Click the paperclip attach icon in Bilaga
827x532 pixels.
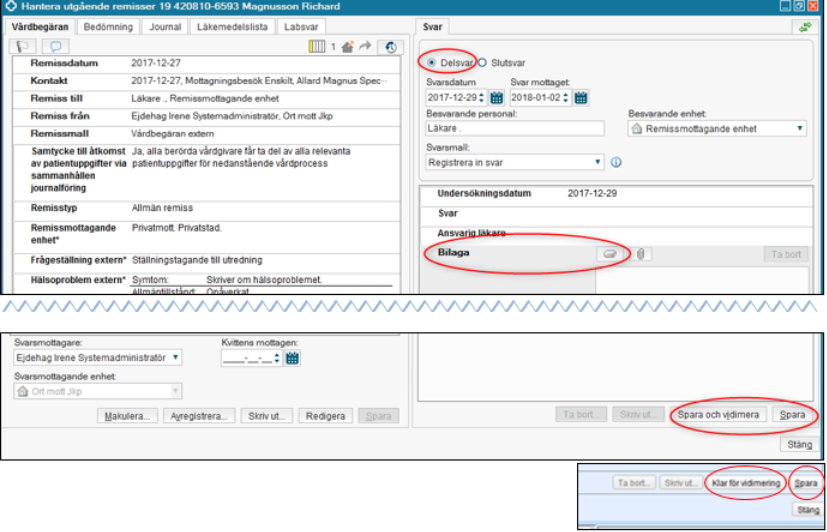click(x=639, y=254)
